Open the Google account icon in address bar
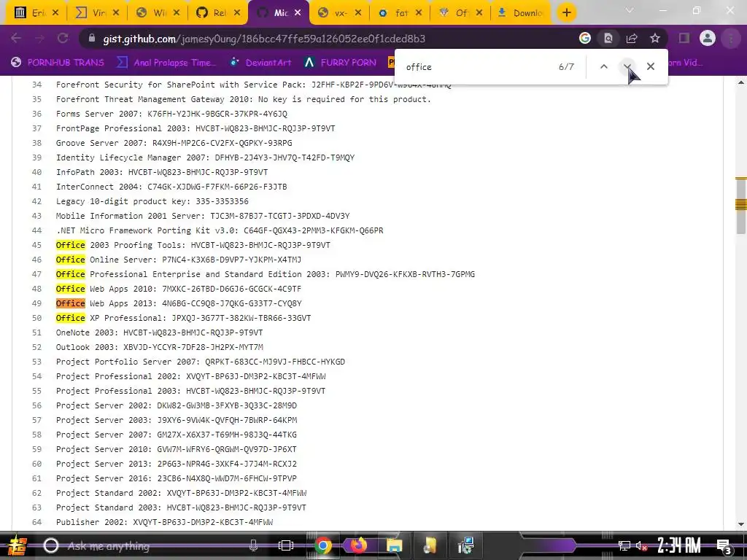The image size is (747, 560). pyautogui.click(x=584, y=38)
